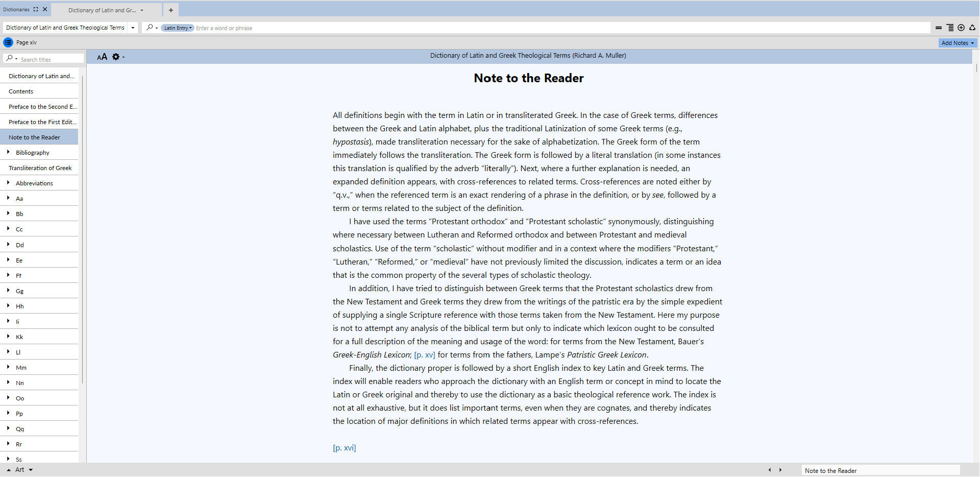This screenshot has width=980, height=477.
Task: Focus the Enter a word or phrase field
Action: pyautogui.click(x=561, y=28)
